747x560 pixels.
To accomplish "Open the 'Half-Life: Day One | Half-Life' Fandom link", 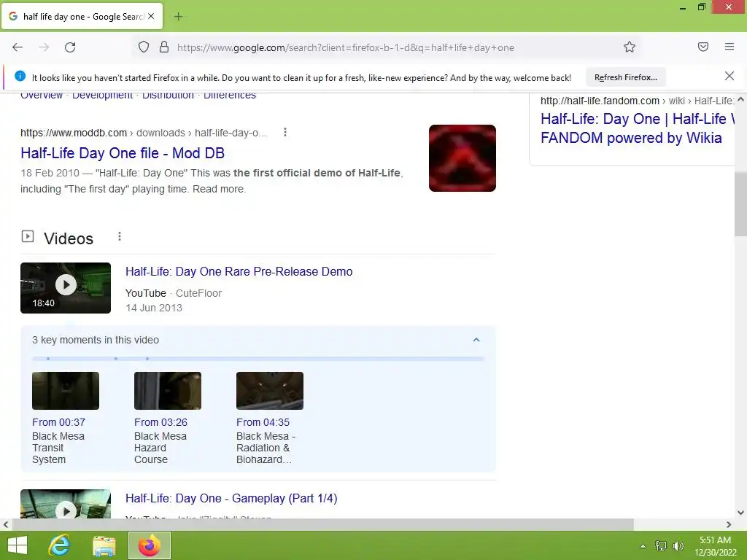I will point(637,128).
